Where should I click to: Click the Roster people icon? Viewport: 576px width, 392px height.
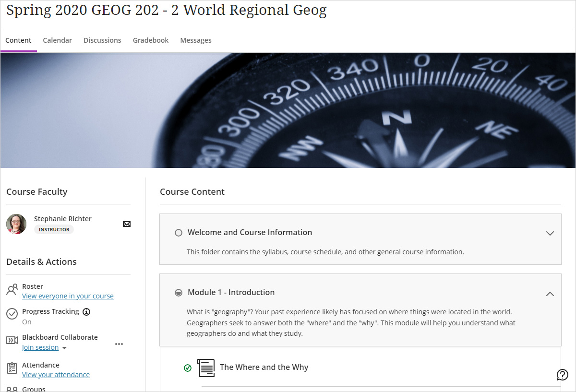[12, 290]
